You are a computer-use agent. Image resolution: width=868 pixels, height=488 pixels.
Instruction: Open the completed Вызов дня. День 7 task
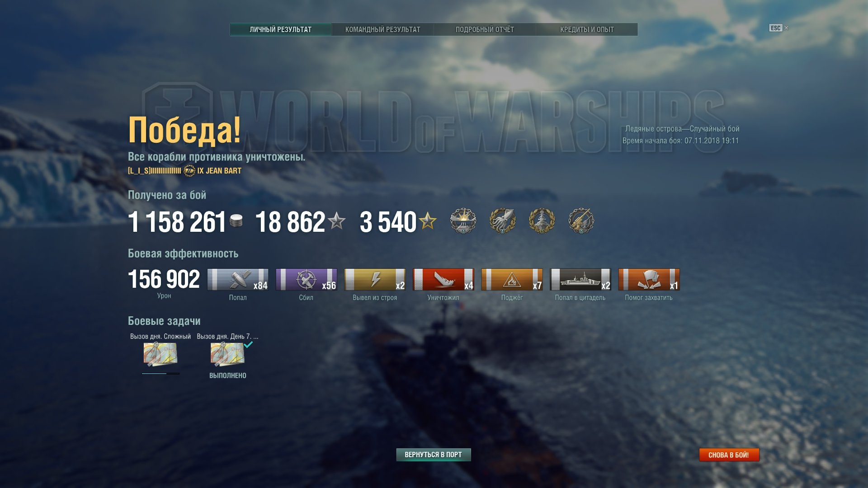click(x=227, y=354)
